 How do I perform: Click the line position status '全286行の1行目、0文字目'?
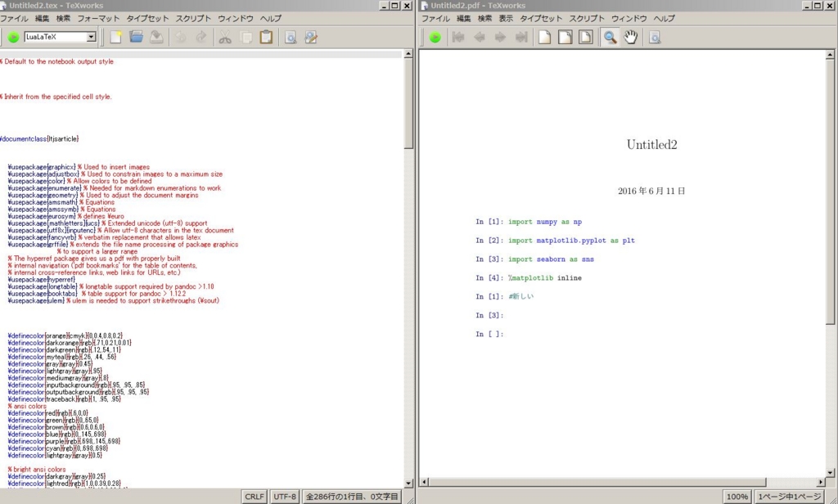pyautogui.click(x=352, y=497)
